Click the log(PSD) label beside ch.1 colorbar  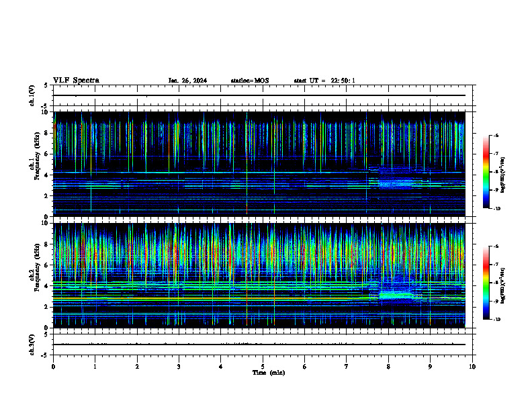point(503,175)
